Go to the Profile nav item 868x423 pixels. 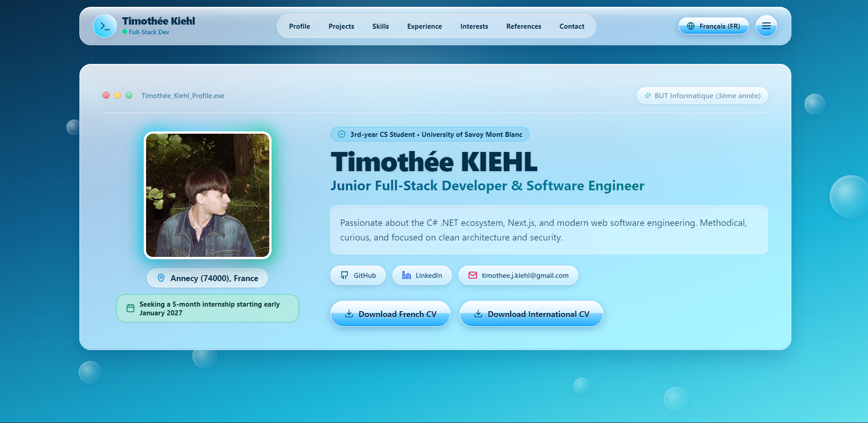(299, 26)
